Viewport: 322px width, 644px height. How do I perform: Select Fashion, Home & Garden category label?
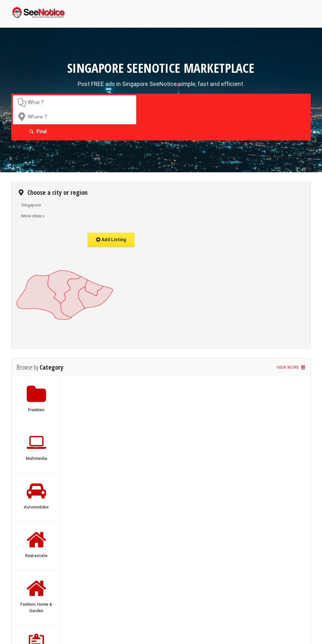36,608
